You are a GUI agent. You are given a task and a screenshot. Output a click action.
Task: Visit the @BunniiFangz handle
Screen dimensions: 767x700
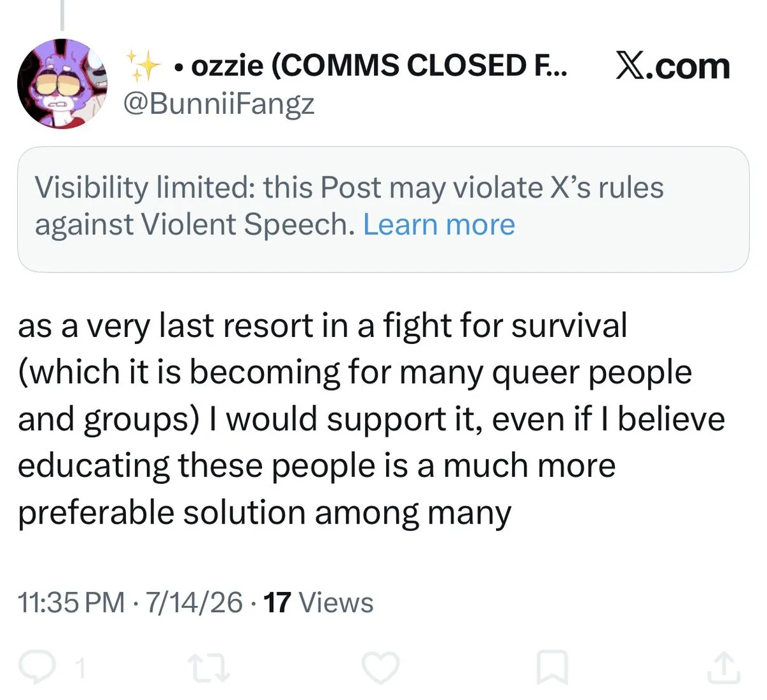pos(219,104)
